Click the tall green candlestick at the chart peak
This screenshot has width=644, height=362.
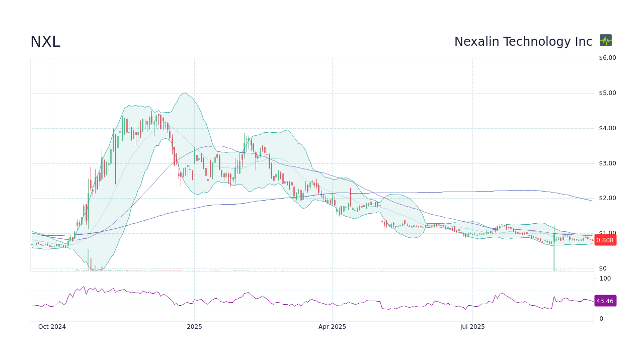pyautogui.click(x=123, y=128)
